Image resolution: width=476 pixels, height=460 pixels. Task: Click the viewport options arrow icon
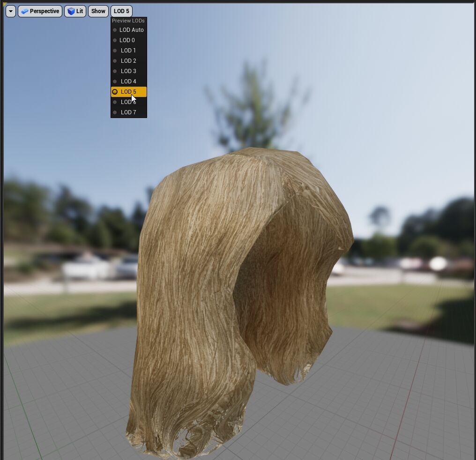pyautogui.click(x=10, y=11)
